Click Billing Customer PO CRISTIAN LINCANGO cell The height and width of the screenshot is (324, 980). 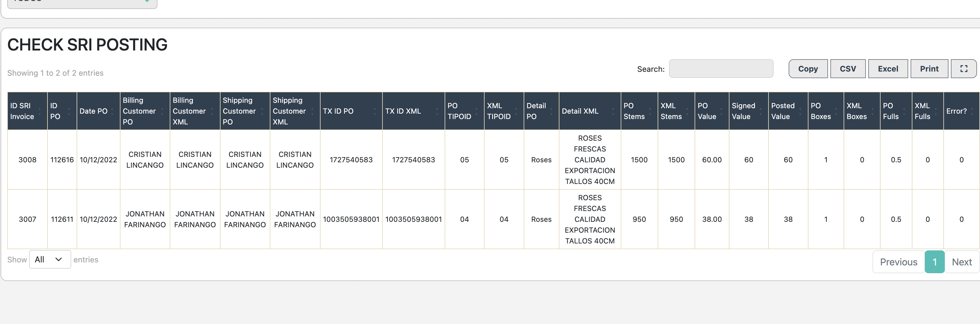(x=145, y=160)
